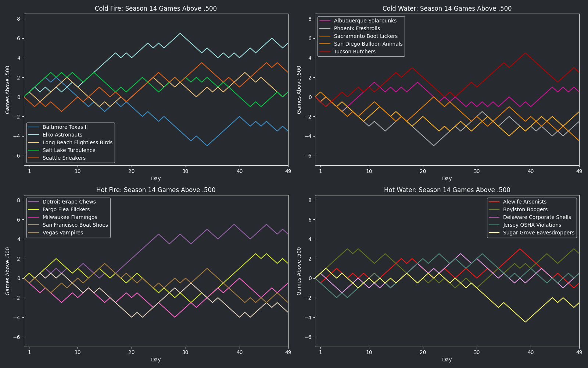The height and width of the screenshot is (368, 588).
Task: Click the Hot Water chart title
Action: click(447, 190)
